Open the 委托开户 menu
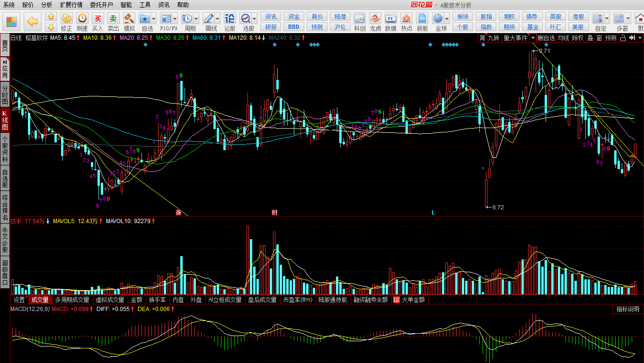 102,5
